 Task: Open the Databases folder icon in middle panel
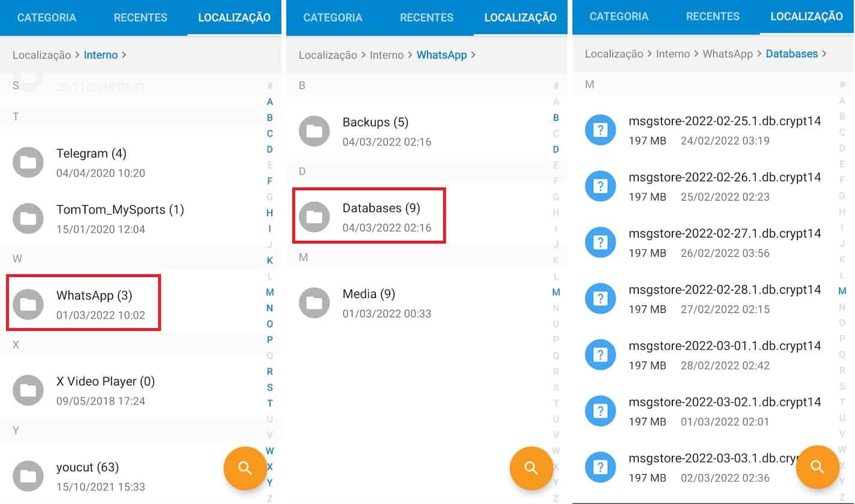[314, 217]
